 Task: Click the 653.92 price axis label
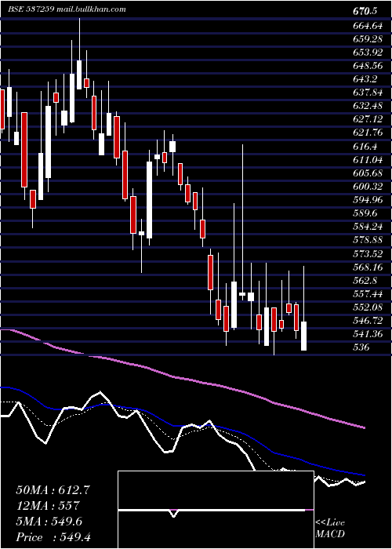pyautogui.click(x=368, y=52)
